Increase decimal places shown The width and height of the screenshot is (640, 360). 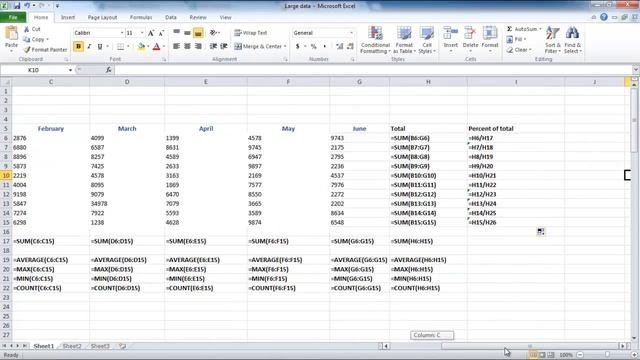340,47
